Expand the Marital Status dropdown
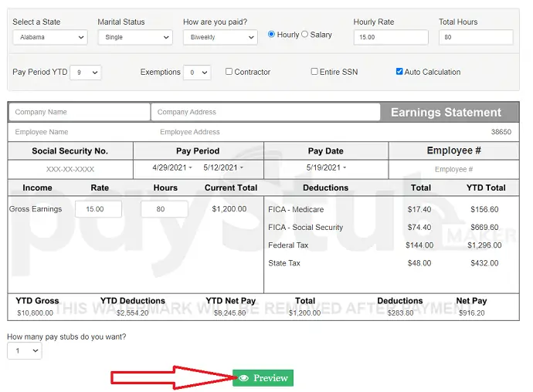The height and width of the screenshot is (392, 533). pos(134,37)
